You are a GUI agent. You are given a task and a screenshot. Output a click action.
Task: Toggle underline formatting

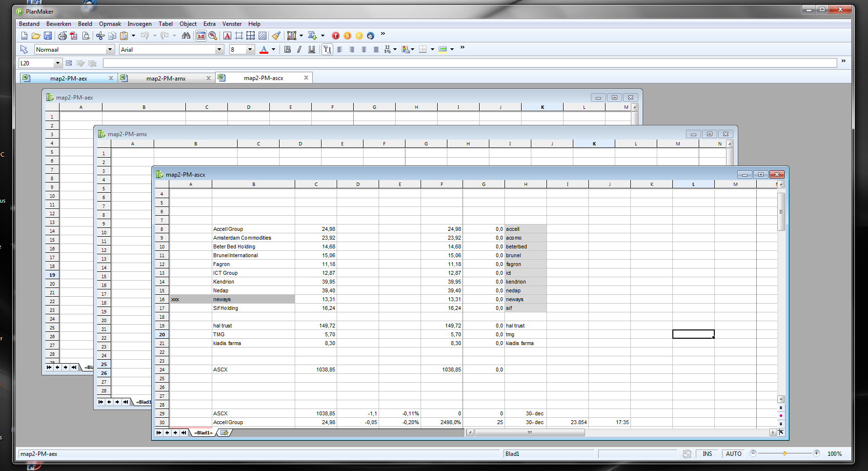point(312,49)
